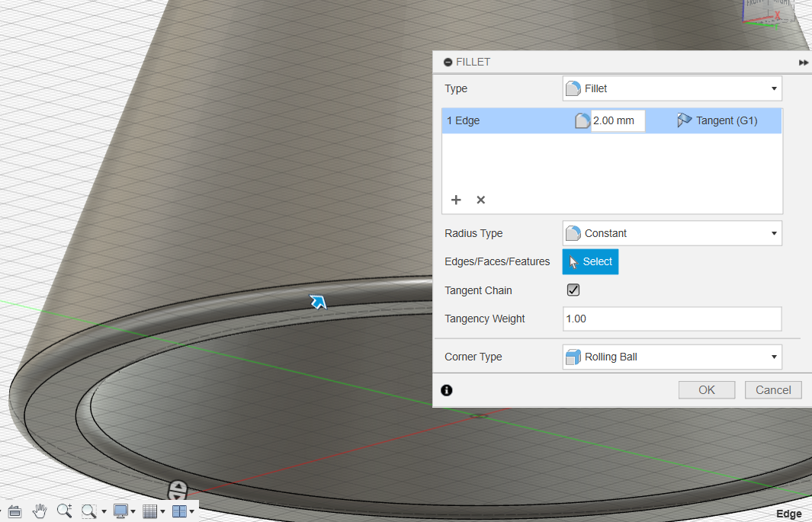Click the ViewCube in the top corner
The height and width of the screenshot is (522, 812).
tap(771, 11)
